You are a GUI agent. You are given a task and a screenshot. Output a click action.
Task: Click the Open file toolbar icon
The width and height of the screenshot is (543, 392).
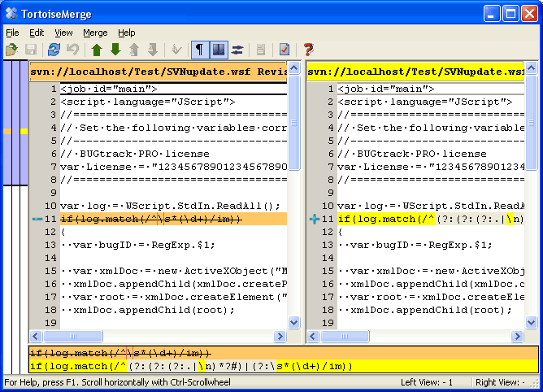pyautogui.click(x=11, y=50)
